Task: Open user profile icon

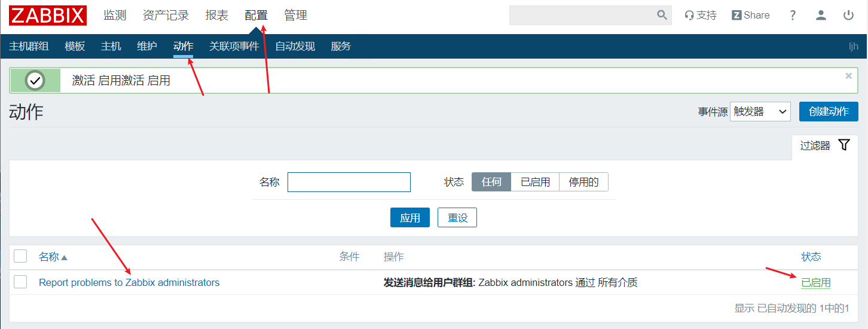Action: 821,16
